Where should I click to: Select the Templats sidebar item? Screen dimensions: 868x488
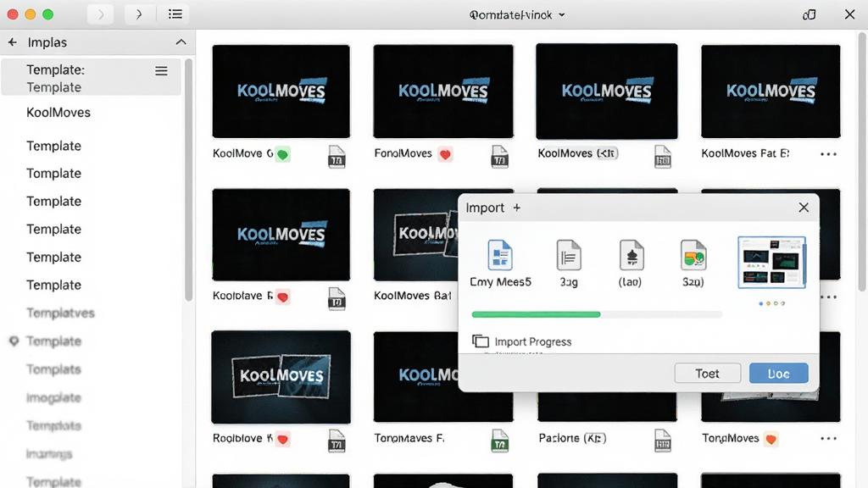[x=53, y=369]
